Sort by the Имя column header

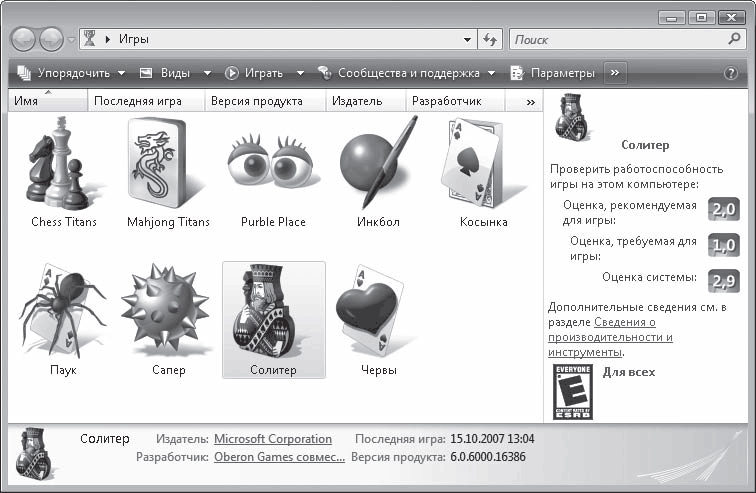47,101
